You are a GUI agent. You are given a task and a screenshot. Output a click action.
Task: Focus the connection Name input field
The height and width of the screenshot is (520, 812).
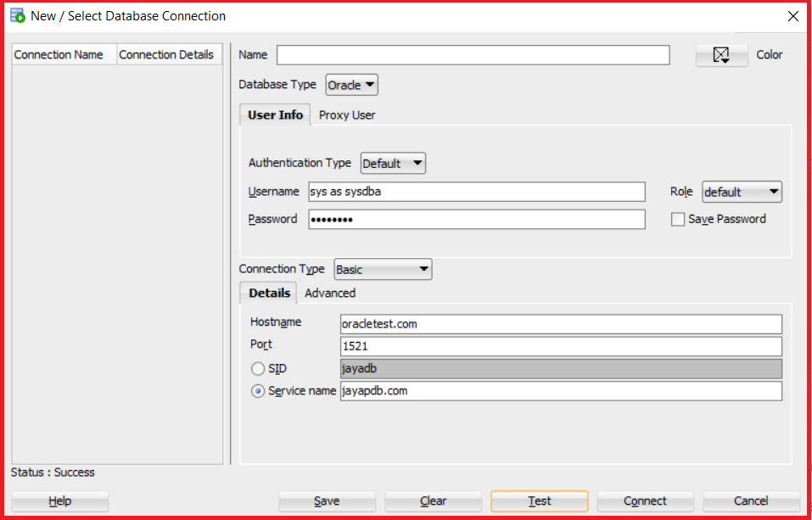coord(473,55)
